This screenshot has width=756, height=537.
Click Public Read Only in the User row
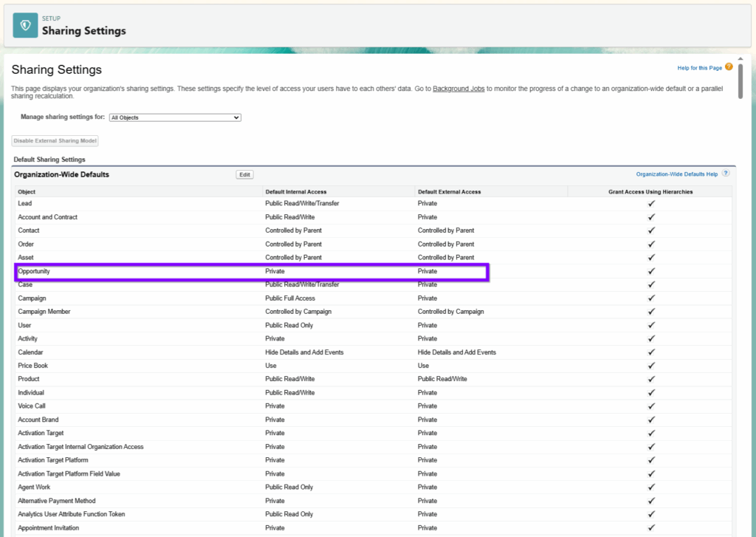pyautogui.click(x=289, y=325)
